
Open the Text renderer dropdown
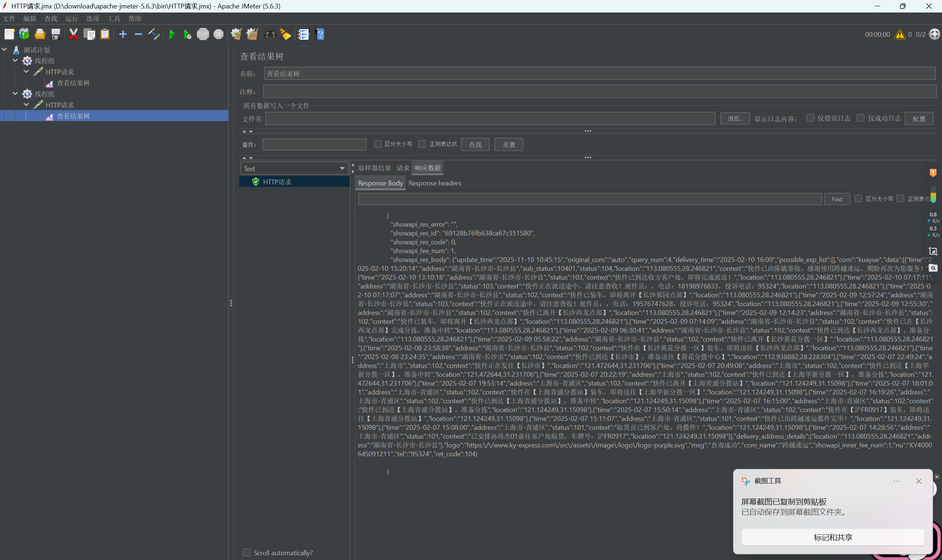pos(294,169)
